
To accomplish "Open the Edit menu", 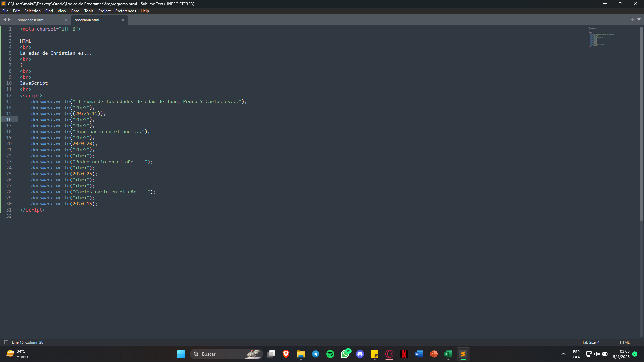I will pos(16,11).
